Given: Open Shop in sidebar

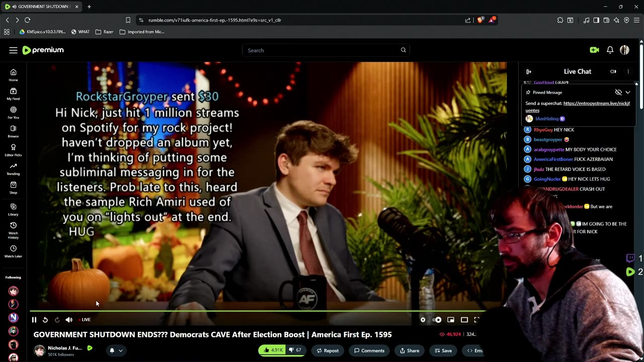Looking at the screenshot, I should [x=13, y=188].
